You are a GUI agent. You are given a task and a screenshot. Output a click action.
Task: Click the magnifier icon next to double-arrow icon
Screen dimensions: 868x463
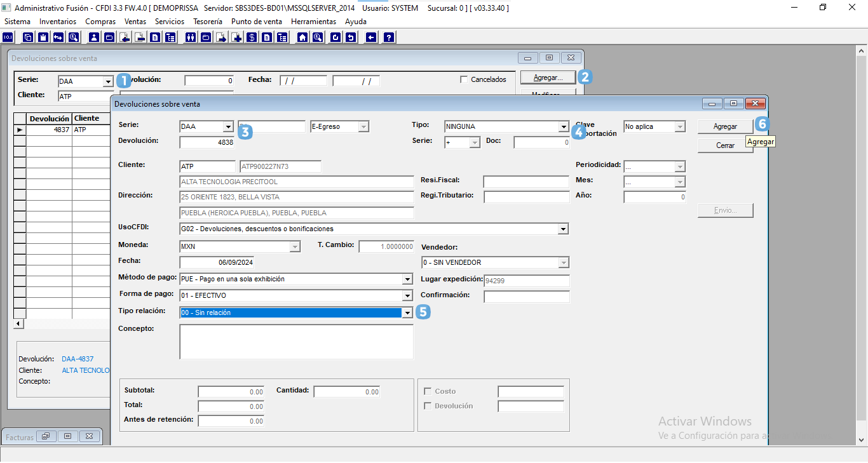(x=74, y=37)
